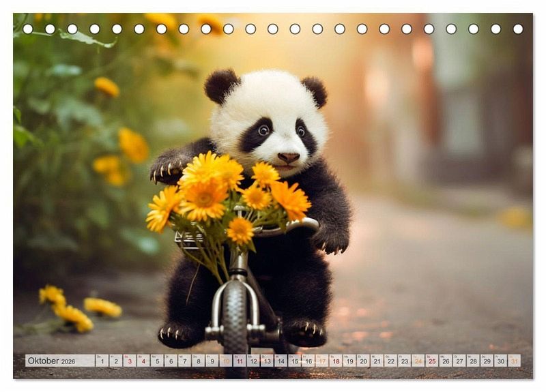Pick the red day 4 cell
Viewport: 546px width, 392px height.
[143, 361]
